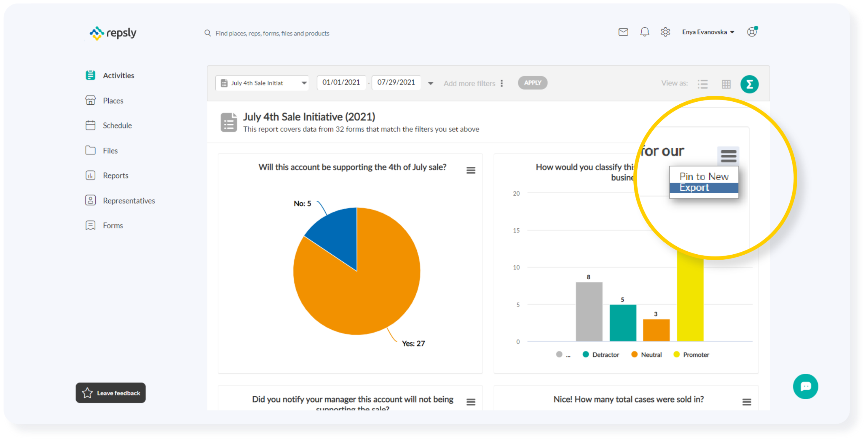The height and width of the screenshot is (442, 868).
Task: Open the Forms section
Action: point(112,225)
